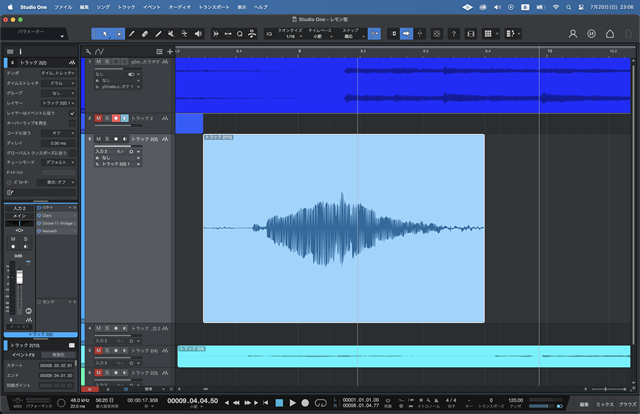Select the Bend tool
Viewport: 640px width, 414px height.
[184, 34]
